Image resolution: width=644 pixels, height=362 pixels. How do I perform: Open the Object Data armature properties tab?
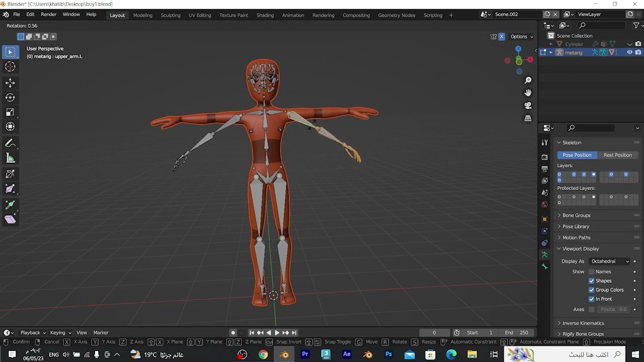(544, 255)
